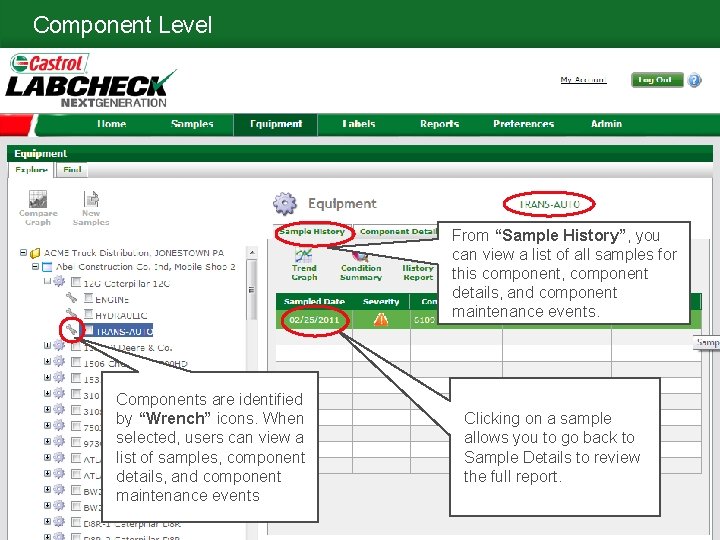Select ACME Truck Distribution, JONESTOWN PA in tree
Image resolution: width=720 pixels, height=540 pixels.
coord(134,253)
